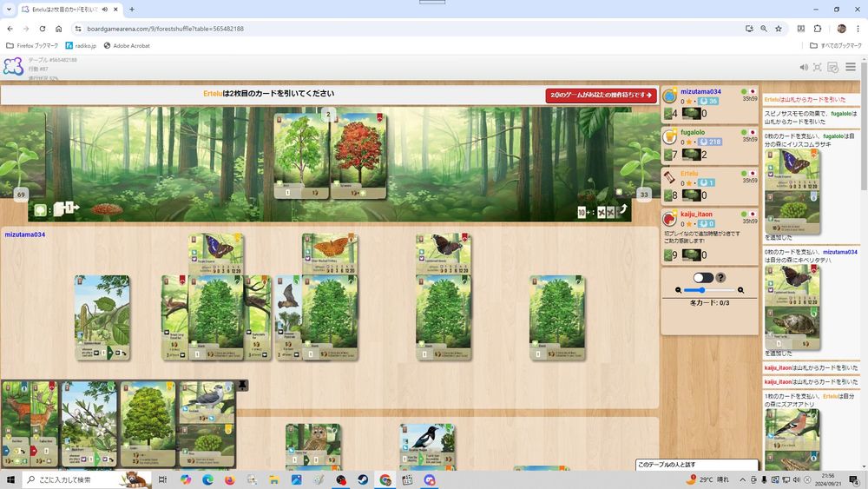Image resolution: width=868 pixels, height=489 pixels.
Task: Open the Board Game Arena logo home
Action: (13, 67)
